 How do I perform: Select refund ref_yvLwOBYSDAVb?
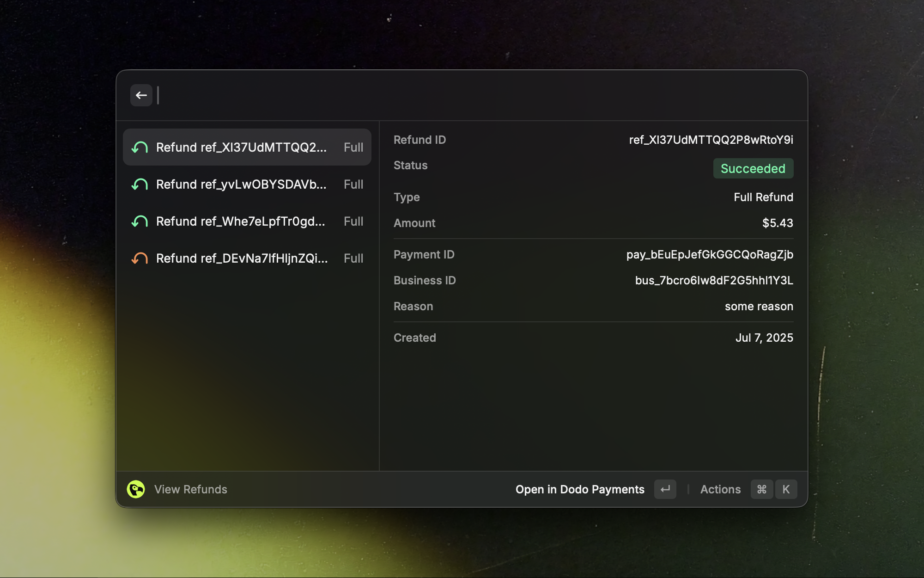coord(241,184)
